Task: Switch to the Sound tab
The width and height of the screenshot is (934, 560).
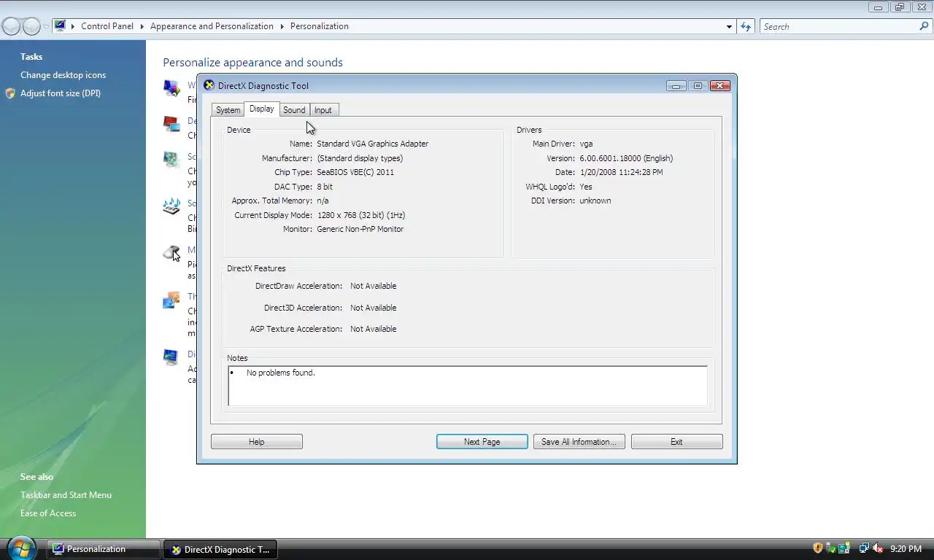Action: 294,110
